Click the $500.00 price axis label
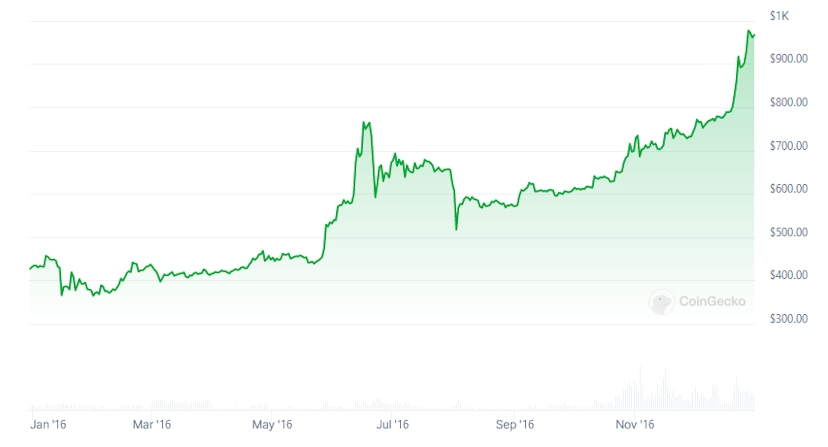Image resolution: width=828 pixels, height=447 pixels. click(787, 232)
